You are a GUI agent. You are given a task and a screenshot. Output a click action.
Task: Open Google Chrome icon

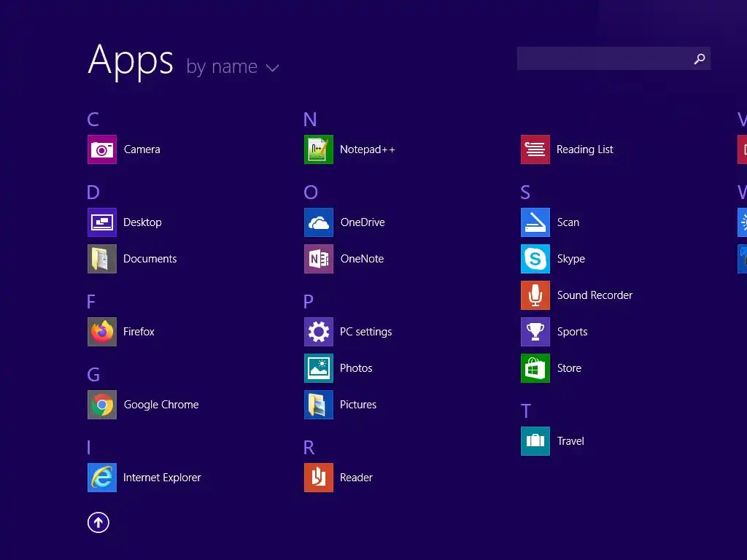pyautogui.click(x=102, y=405)
